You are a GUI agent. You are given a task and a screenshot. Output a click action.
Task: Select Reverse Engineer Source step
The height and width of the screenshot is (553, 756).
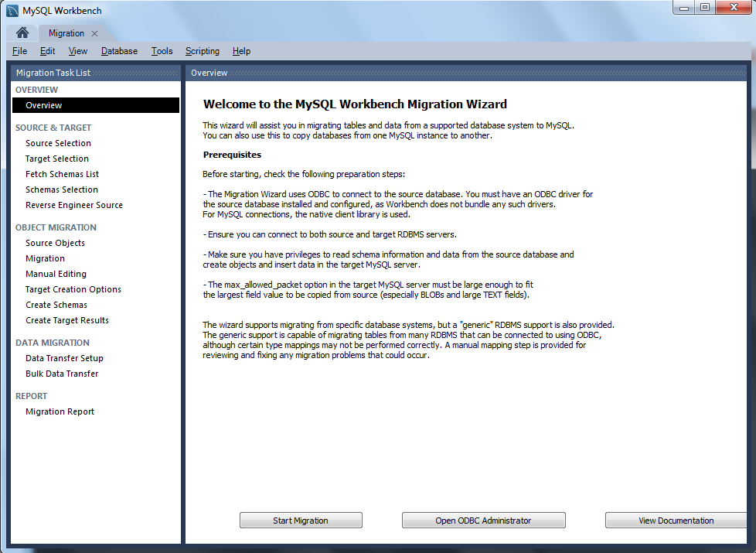coord(74,205)
